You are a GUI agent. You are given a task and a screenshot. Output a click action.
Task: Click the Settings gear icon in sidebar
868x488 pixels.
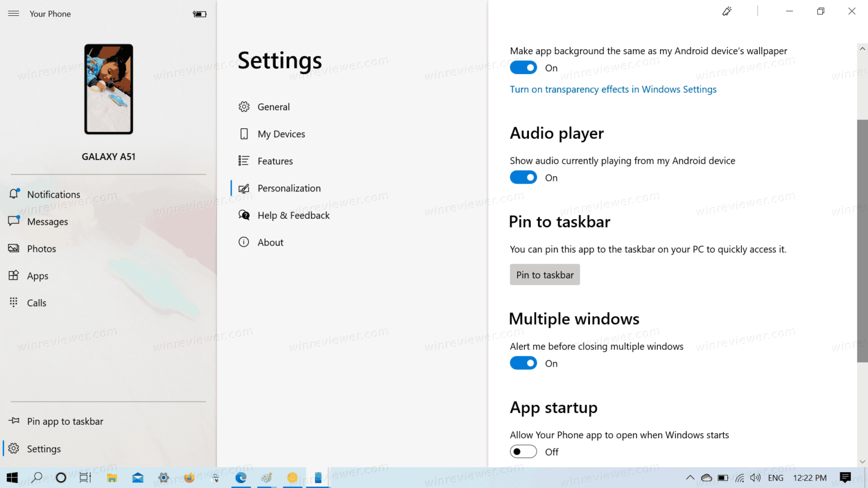click(x=14, y=448)
